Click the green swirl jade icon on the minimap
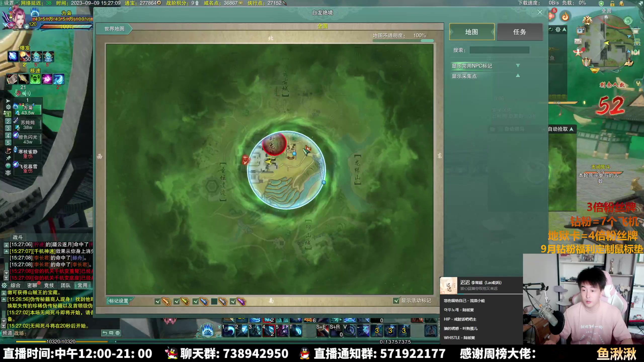 (628, 20)
